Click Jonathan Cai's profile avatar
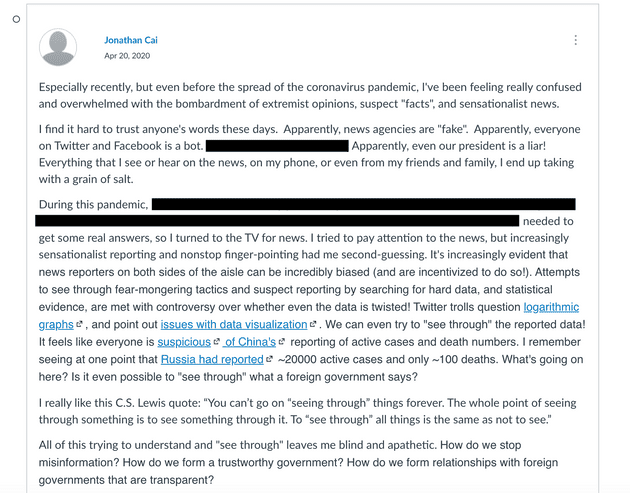This screenshot has width=630, height=493. point(60,47)
